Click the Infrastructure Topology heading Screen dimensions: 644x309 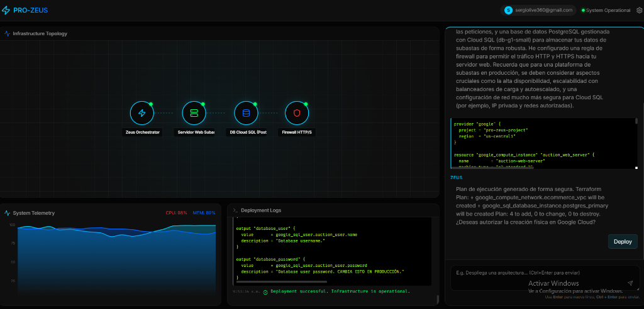pyautogui.click(x=40, y=34)
